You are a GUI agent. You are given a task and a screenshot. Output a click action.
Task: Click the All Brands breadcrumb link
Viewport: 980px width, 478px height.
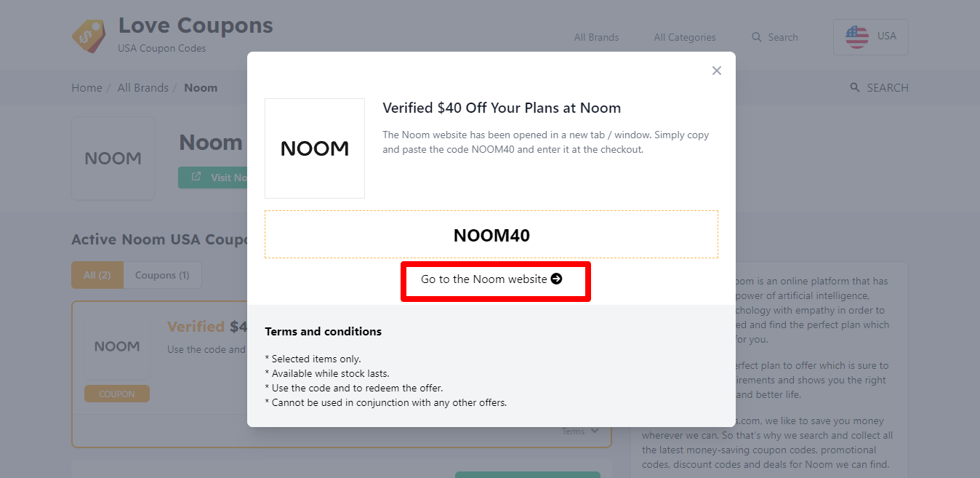point(143,88)
